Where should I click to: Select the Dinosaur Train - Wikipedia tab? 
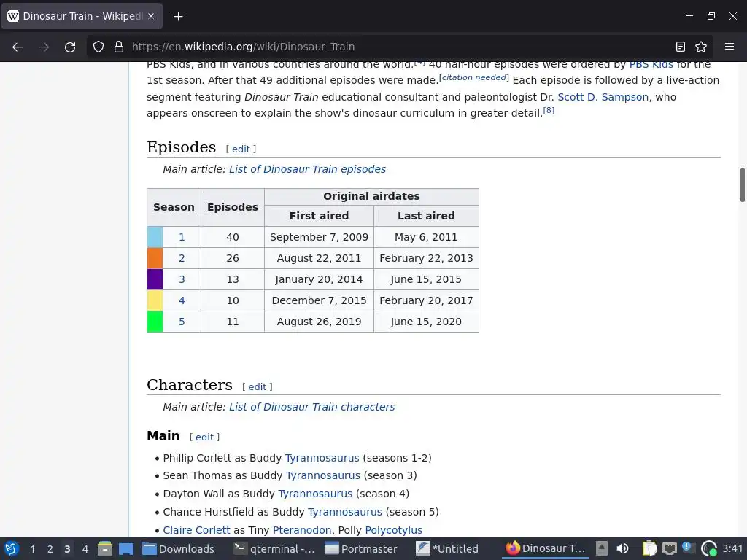82,16
